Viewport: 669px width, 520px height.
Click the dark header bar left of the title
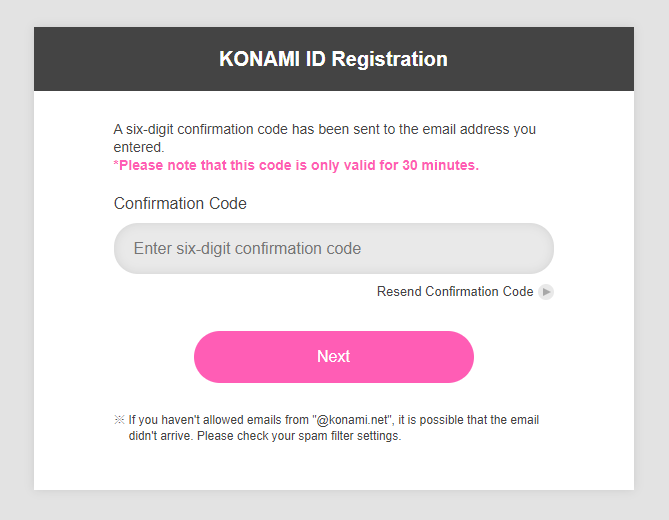[x=126, y=59]
